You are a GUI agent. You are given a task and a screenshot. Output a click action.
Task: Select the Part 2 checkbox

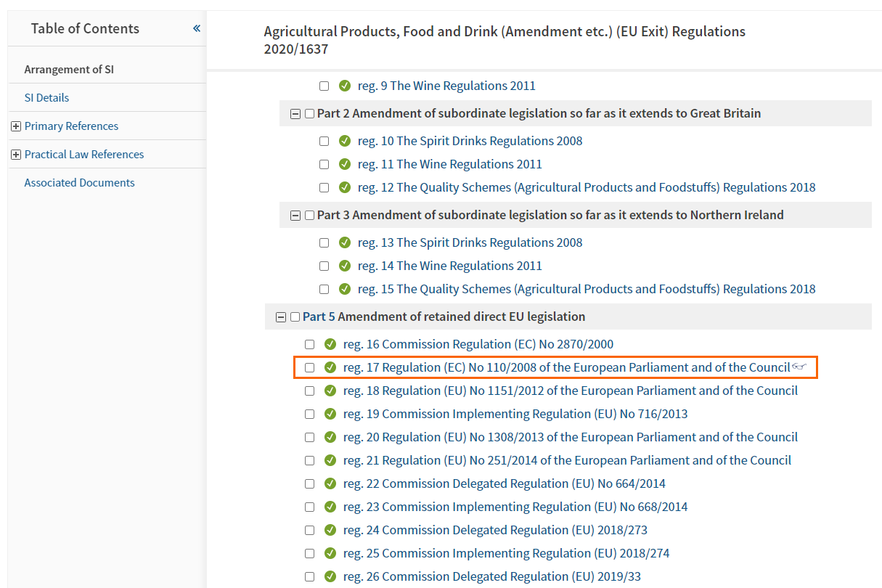point(310,113)
